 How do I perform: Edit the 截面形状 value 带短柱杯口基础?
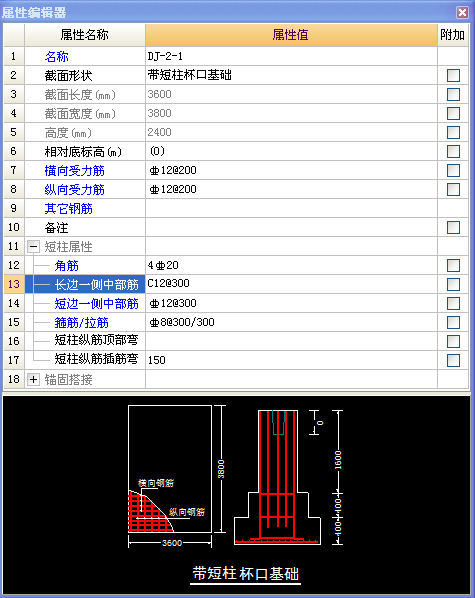point(291,75)
